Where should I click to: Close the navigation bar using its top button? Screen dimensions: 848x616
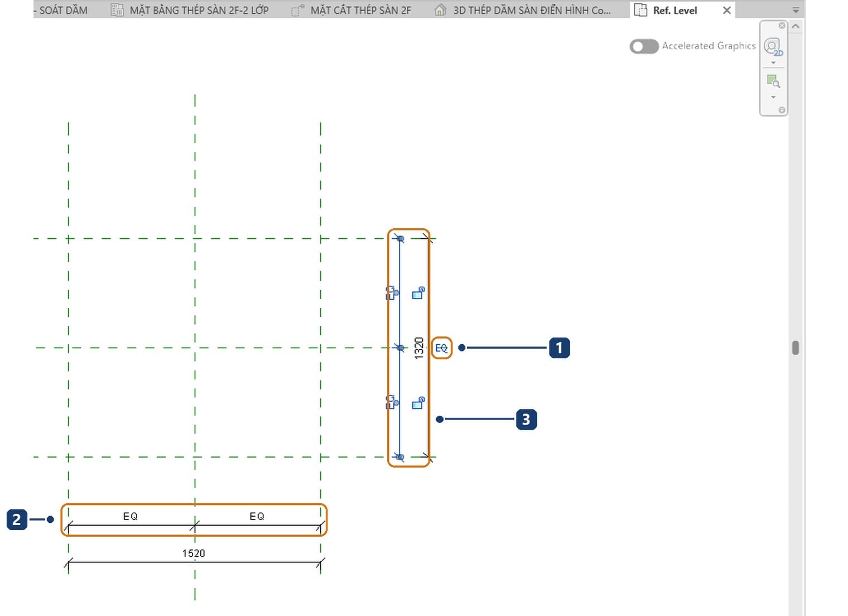[782, 26]
